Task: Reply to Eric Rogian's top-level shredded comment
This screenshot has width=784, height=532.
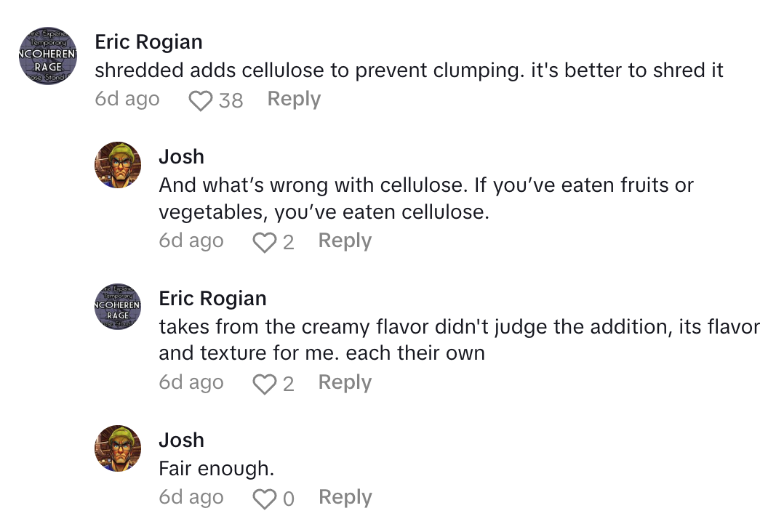Action: click(x=294, y=100)
